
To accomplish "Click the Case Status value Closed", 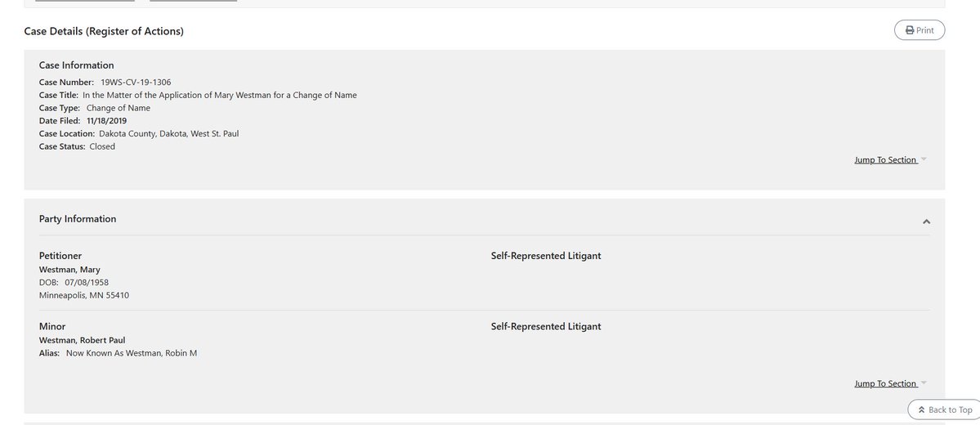I will [x=102, y=146].
